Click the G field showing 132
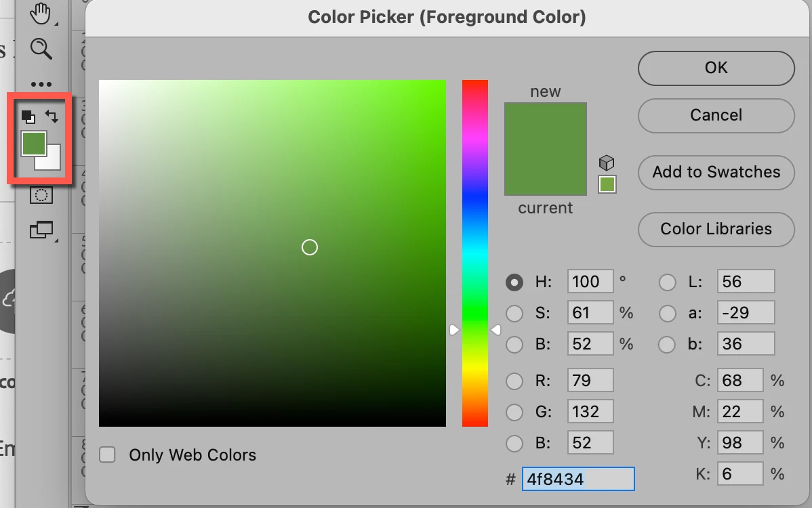 click(590, 411)
